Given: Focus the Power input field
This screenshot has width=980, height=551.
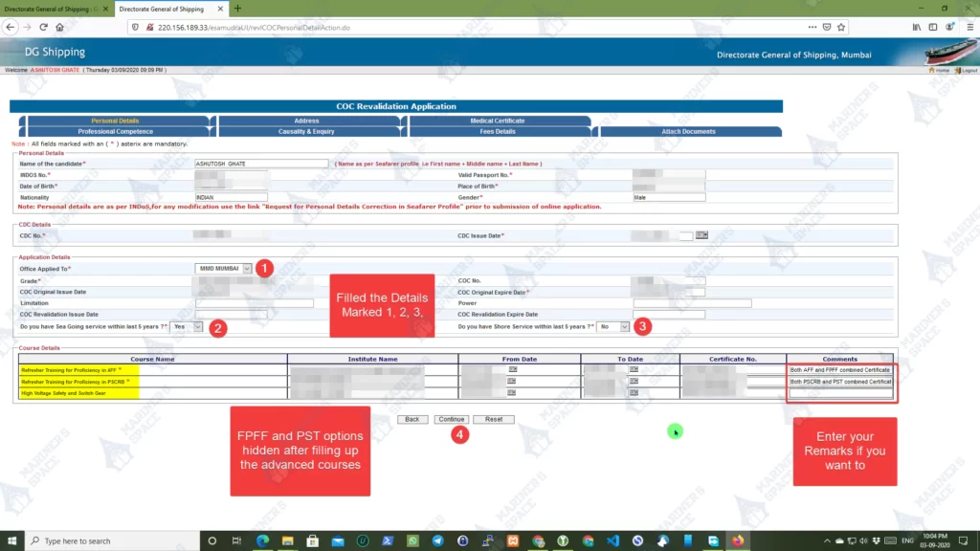Looking at the screenshot, I should coord(692,303).
